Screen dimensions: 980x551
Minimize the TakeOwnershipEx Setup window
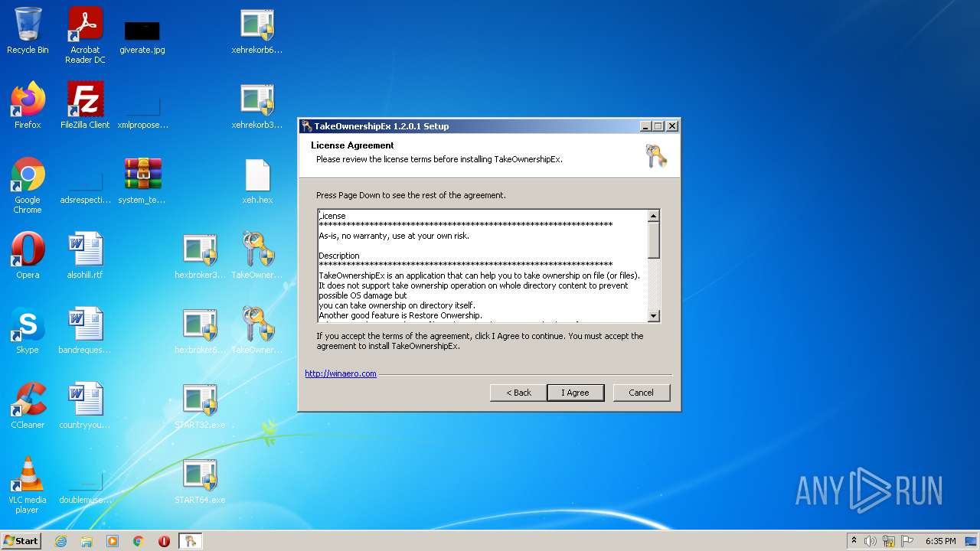645,126
